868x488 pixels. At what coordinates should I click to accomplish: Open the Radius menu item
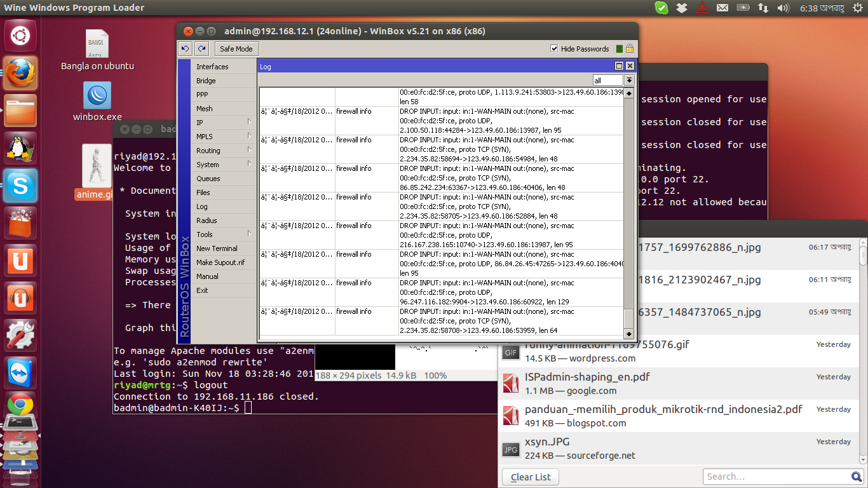coord(224,220)
